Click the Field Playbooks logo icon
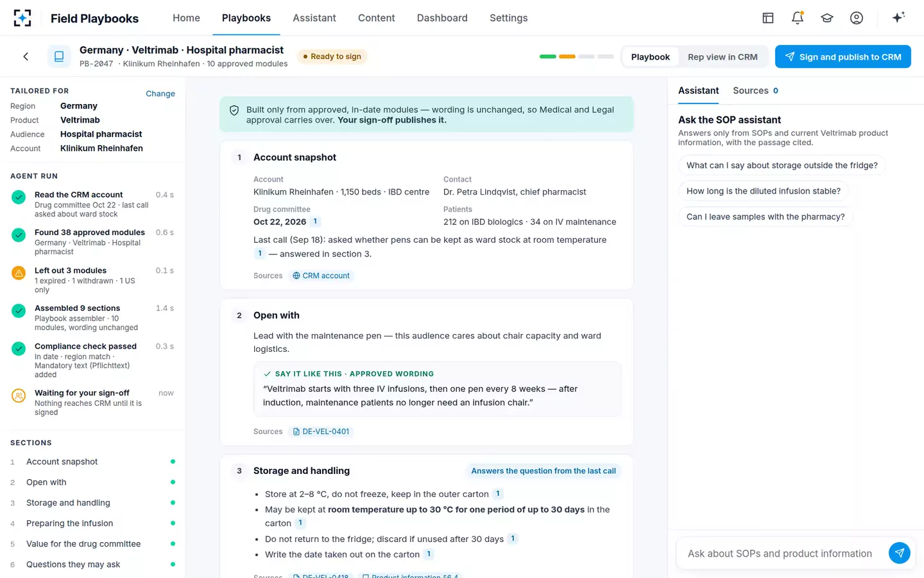The height and width of the screenshot is (578, 924). click(22, 18)
